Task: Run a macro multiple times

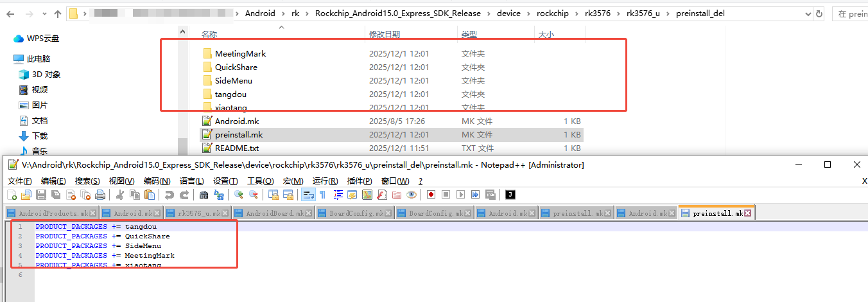Action: (x=475, y=195)
